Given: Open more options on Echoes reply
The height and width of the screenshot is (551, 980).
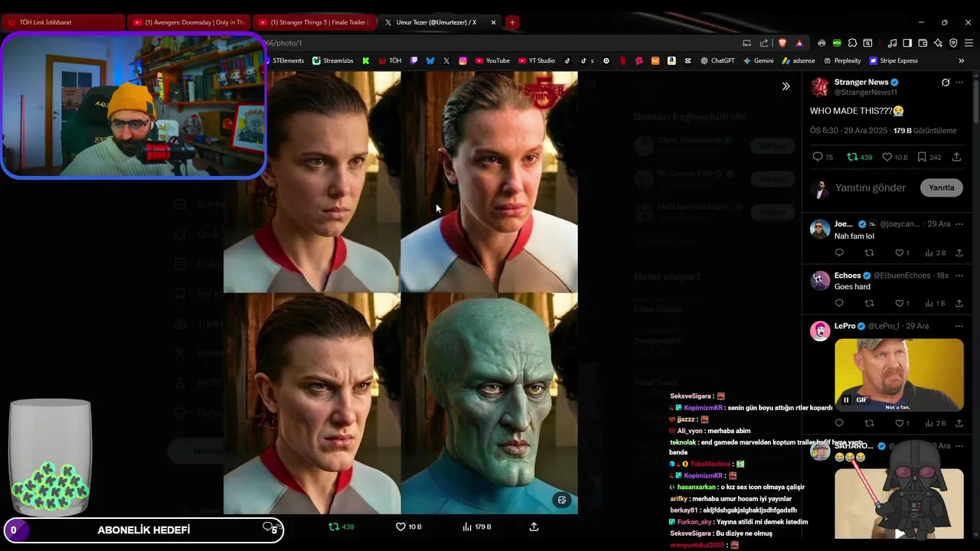Looking at the screenshot, I should (959, 275).
